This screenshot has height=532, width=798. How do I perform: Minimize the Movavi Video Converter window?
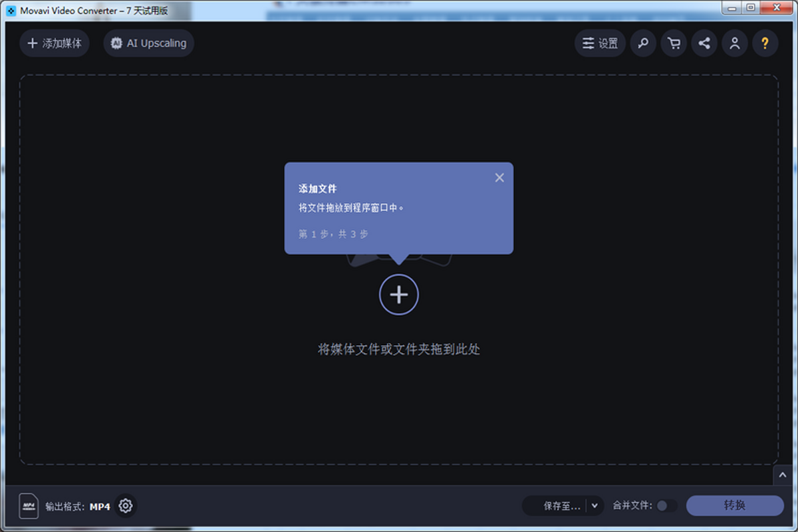732,8
